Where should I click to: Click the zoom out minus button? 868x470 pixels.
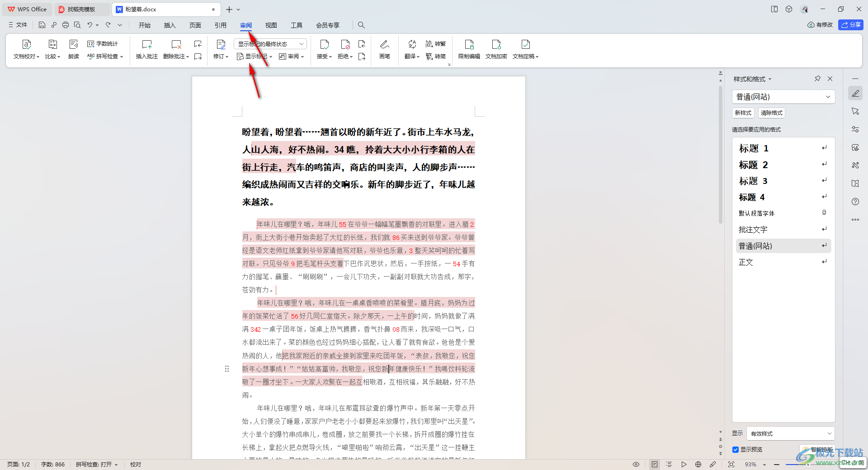(777, 465)
